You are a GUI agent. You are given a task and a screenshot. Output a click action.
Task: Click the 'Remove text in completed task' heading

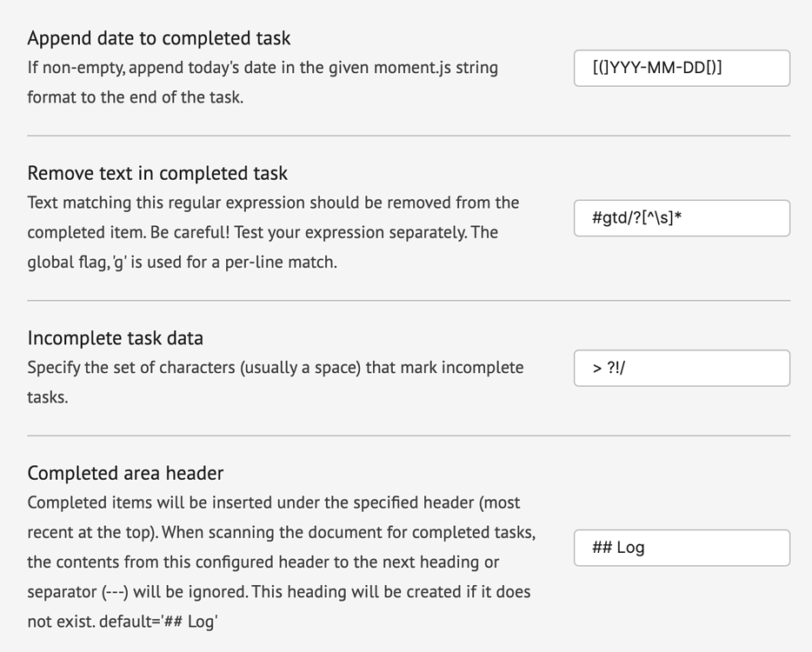click(x=157, y=173)
